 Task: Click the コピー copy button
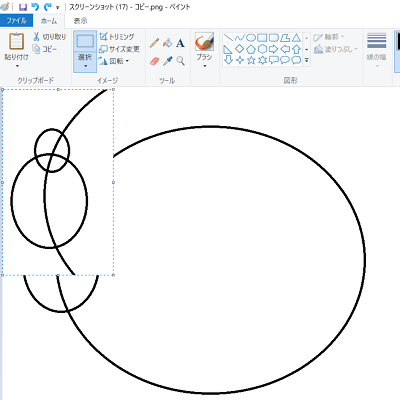(x=45, y=49)
